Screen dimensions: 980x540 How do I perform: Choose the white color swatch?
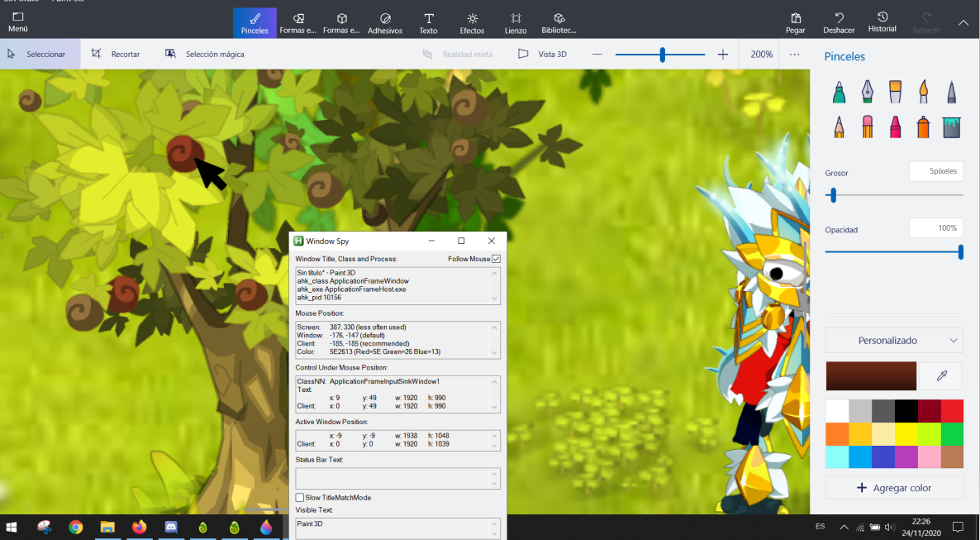click(x=837, y=411)
